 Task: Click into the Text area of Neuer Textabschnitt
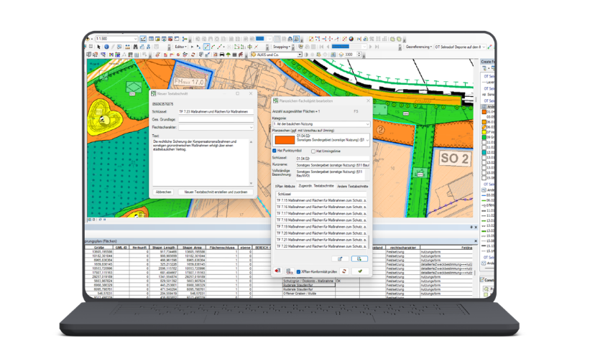tap(202, 161)
